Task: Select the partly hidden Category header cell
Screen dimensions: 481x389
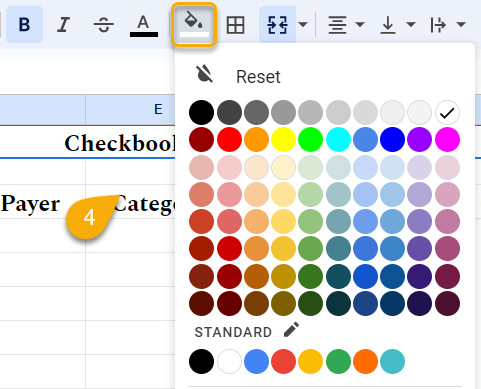Action: coord(130,202)
